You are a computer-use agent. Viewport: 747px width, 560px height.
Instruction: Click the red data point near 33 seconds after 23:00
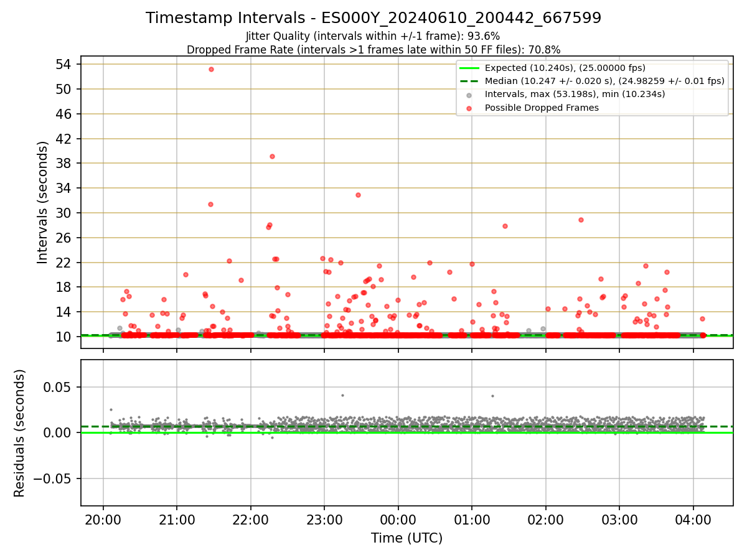358,195
